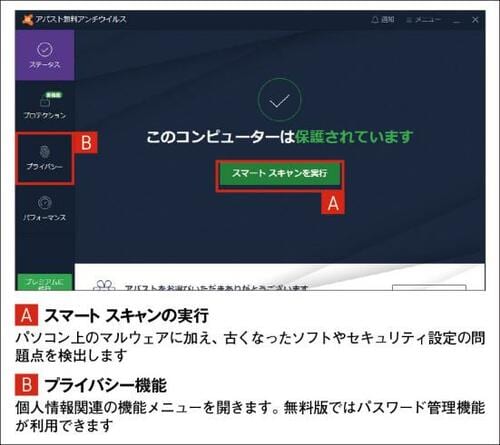Click the プレミアムに upgrade button
Screen dimensions: 500x445
coord(45,282)
